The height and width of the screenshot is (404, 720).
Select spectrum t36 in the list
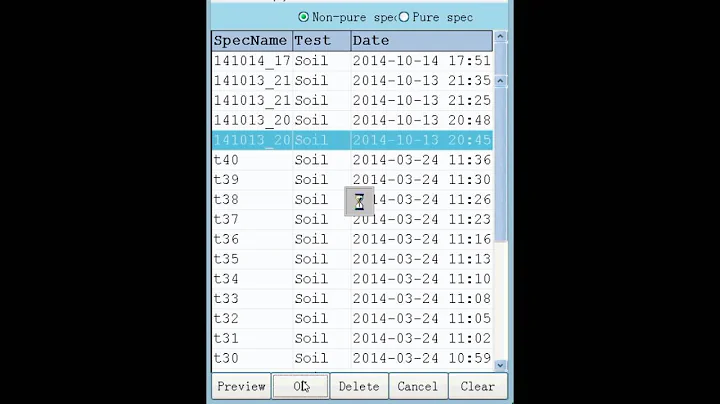point(352,239)
